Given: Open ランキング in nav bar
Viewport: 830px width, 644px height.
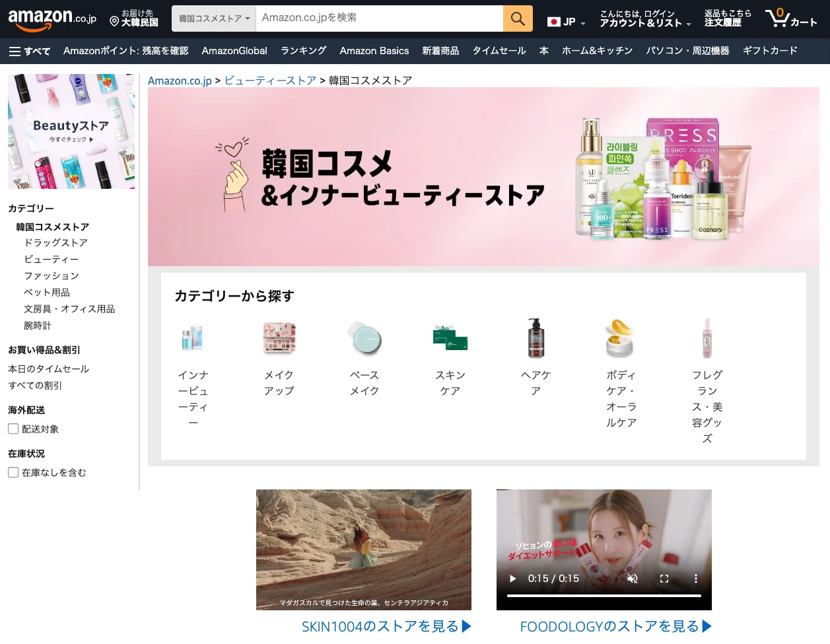Looking at the screenshot, I should 303,51.
